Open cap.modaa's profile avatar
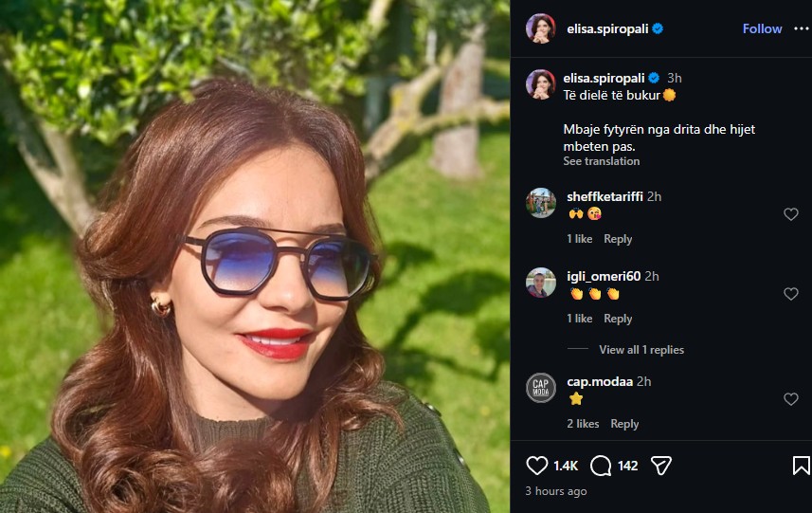812x513 pixels. point(541,388)
